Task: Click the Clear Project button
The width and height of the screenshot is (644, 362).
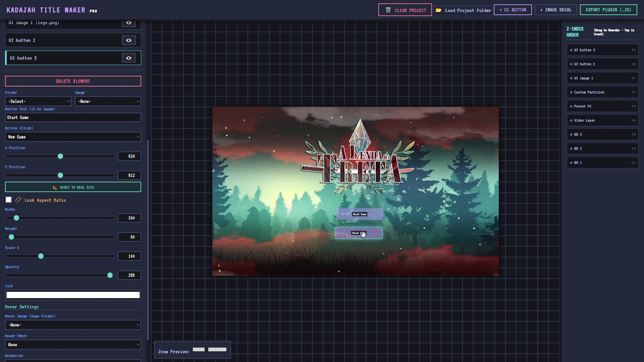Action: (x=405, y=10)
